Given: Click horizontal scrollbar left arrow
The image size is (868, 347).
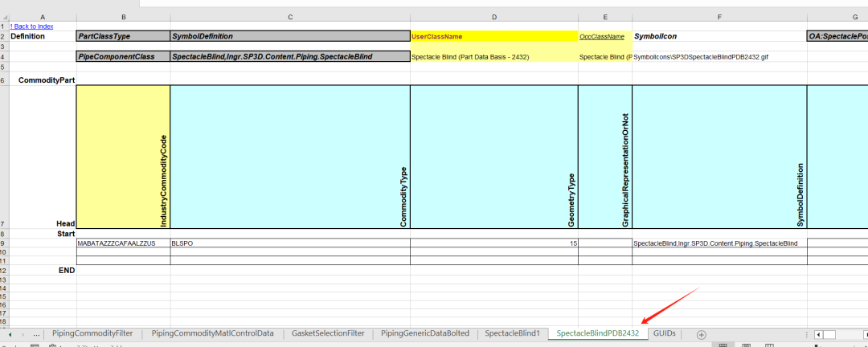Looking at the screenshot, I should tap(819, 334).
